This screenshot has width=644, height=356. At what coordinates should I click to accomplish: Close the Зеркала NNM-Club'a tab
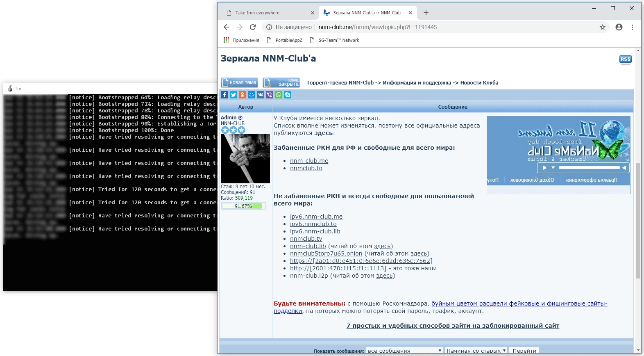pyautogui.click(x=410, y=13)
